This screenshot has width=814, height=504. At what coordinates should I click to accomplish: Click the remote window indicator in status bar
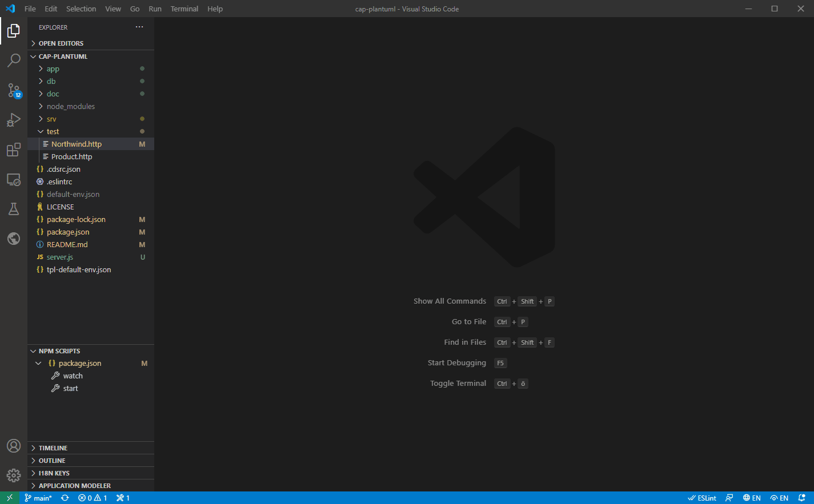coord(10,498)
